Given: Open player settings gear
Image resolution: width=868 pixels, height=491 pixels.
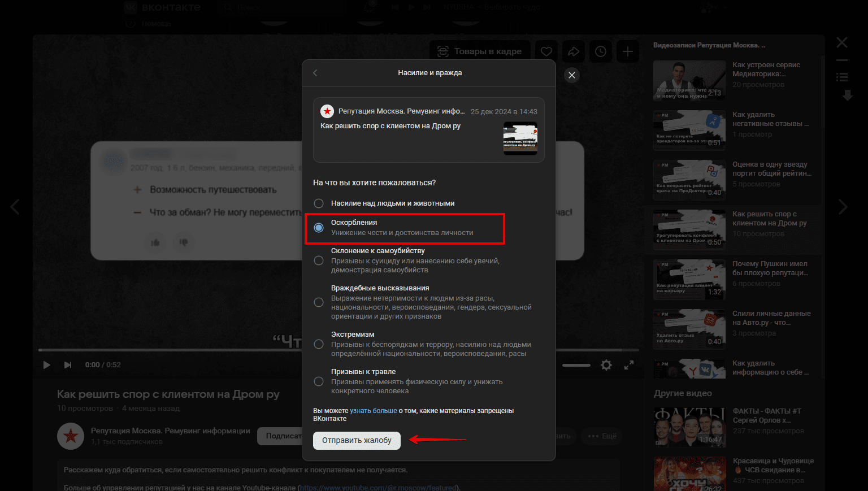Looking at the screenshot, I should pos(606,365).
